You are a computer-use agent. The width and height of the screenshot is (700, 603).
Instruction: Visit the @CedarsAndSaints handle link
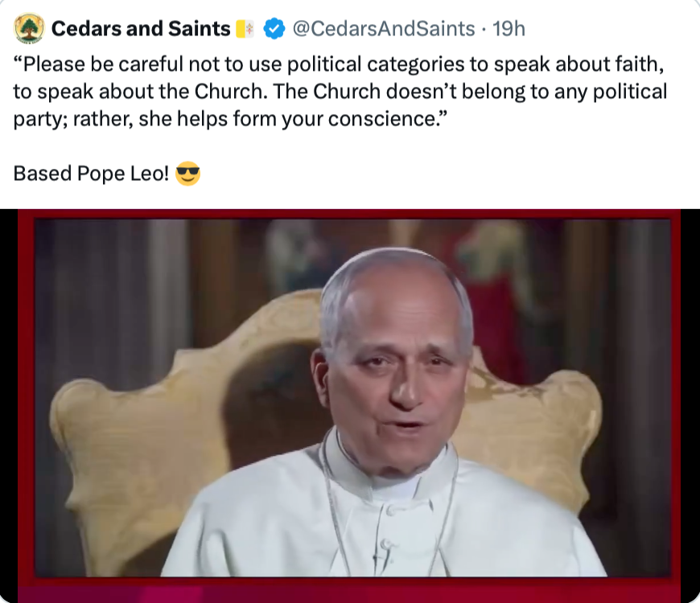(383, 29)
